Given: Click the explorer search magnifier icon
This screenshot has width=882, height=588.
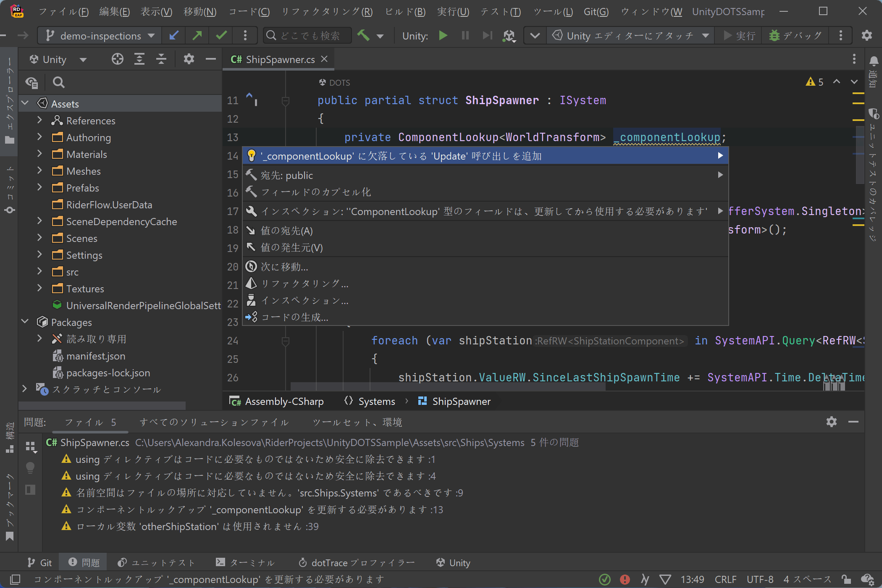Looking at the screenshot, I should coord(59,82).
